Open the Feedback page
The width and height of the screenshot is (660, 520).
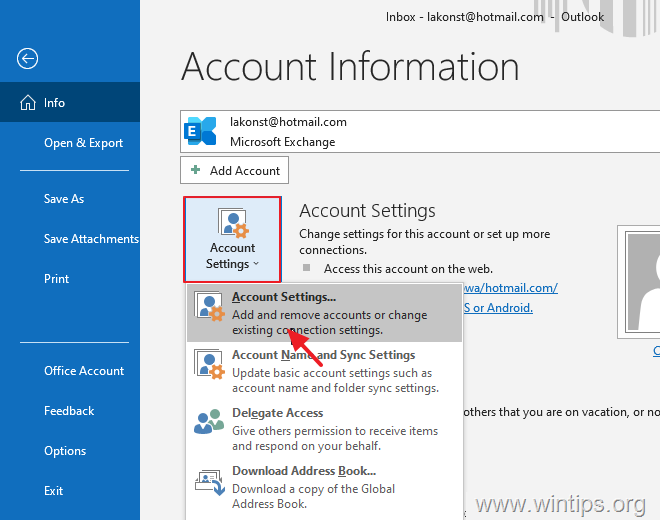[x=70, y=411]
